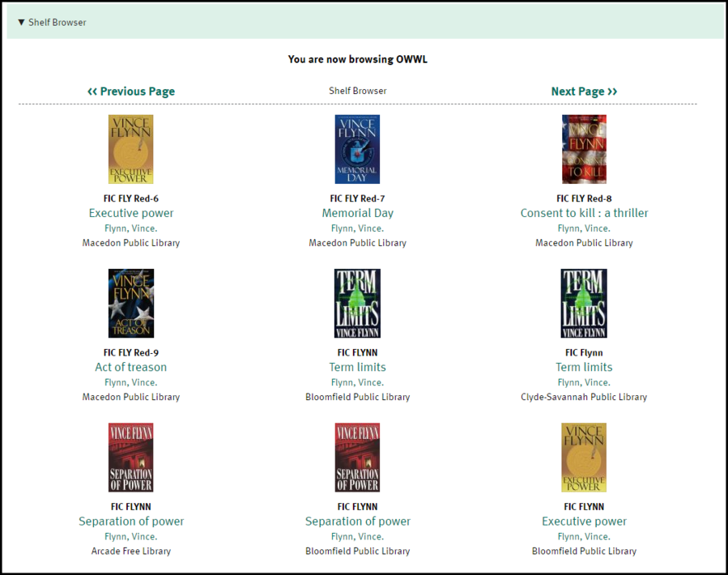Click author Flynn, Vince under Act of treason
This screenshot has height=575, width=728.
pos(131,383)
